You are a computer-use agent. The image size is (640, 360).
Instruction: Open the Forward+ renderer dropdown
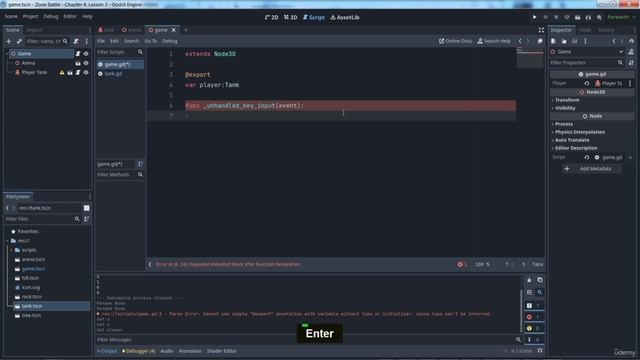click(621, 17)
